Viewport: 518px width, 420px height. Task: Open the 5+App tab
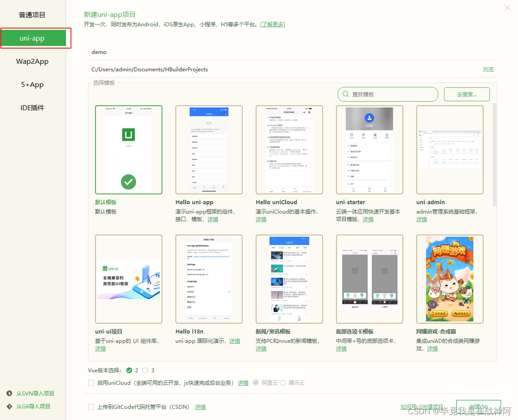pyautogui.click(x=33, y=84)
